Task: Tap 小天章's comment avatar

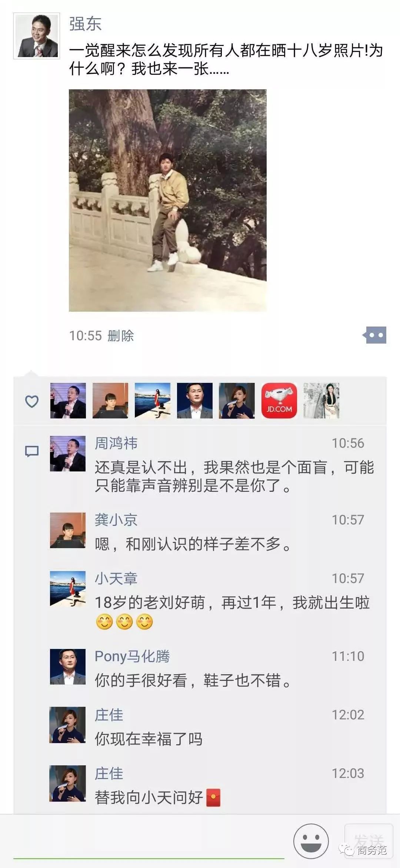Action: pyautogui.click(x=68, y=589)
